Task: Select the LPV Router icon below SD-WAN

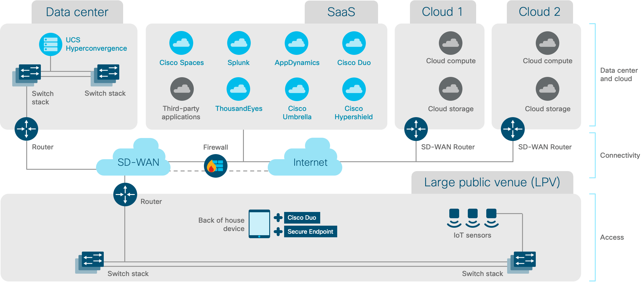Action: (x=125, y=194)
